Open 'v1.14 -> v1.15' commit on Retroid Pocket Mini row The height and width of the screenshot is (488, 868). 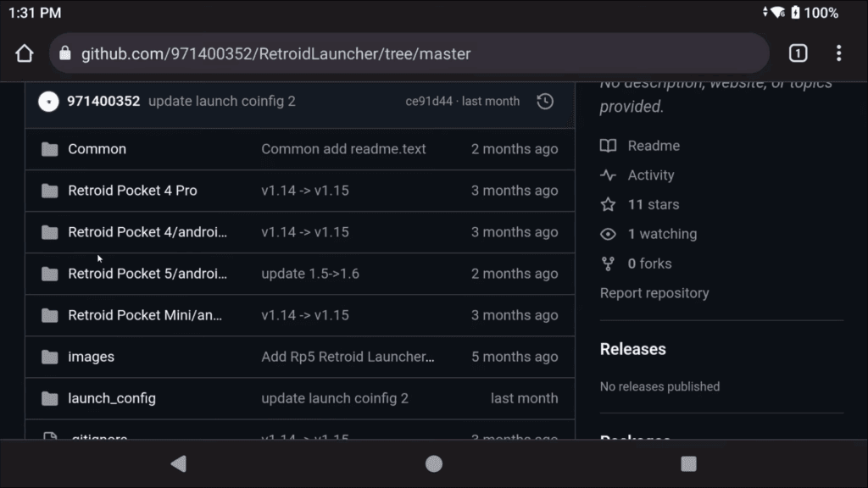pyautogui.click(x=305, y=315)
